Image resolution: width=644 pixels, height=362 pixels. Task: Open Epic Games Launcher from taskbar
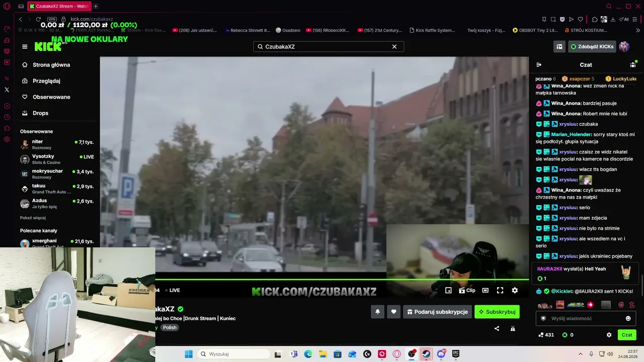pyautogui.click(x=456, y=354)
